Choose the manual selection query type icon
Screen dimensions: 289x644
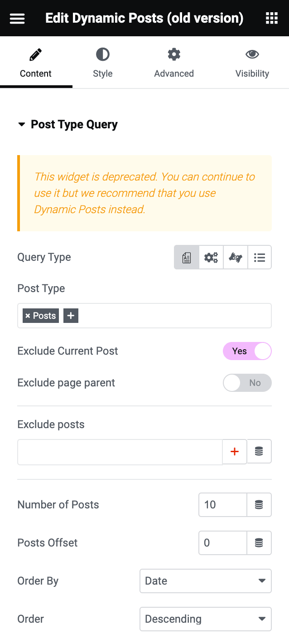(x=235, y=257)
